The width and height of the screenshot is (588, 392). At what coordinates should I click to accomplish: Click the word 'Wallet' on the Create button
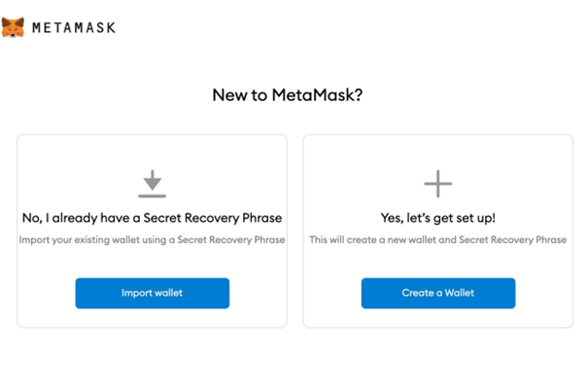coord(460,293)
